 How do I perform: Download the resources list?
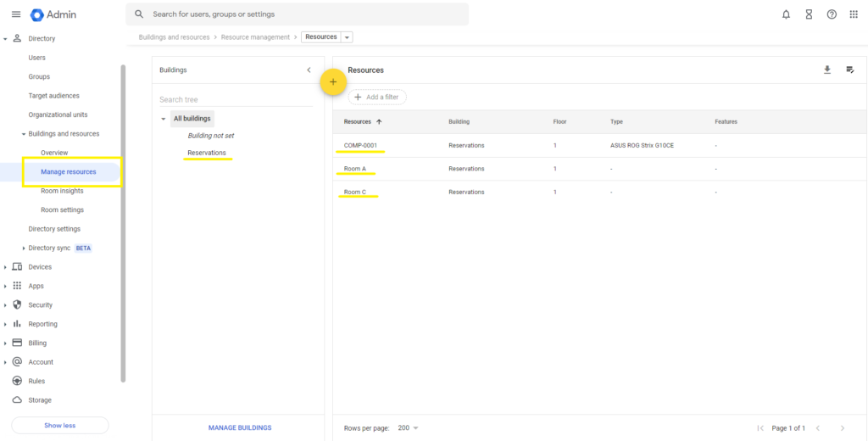pos(827,70)
